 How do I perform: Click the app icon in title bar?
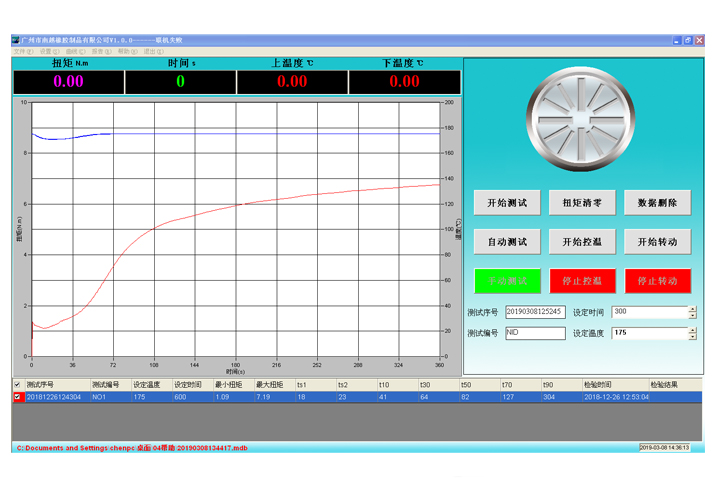tap(16, 40)
